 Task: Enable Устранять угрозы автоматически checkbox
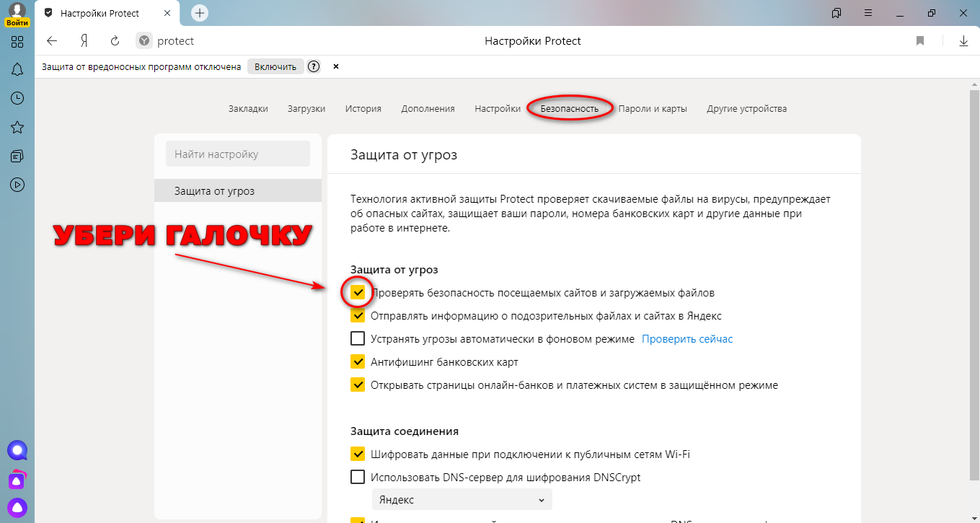click(x=358, y=338)
